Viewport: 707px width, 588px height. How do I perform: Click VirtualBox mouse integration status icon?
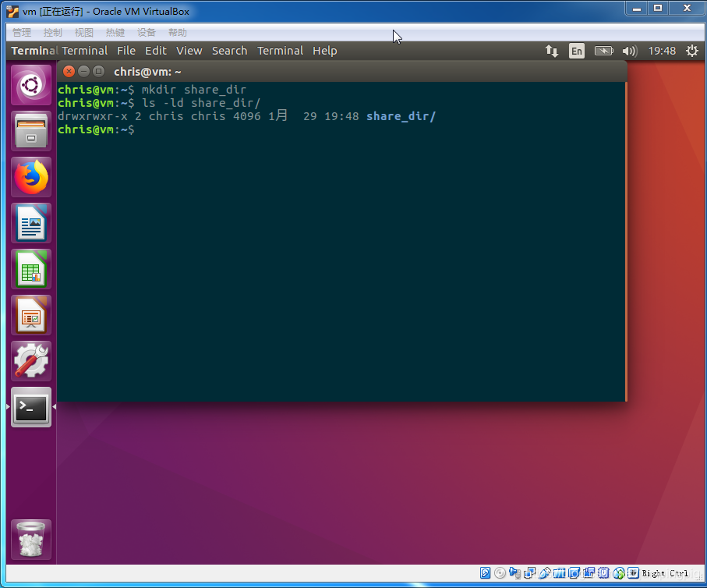619,573
